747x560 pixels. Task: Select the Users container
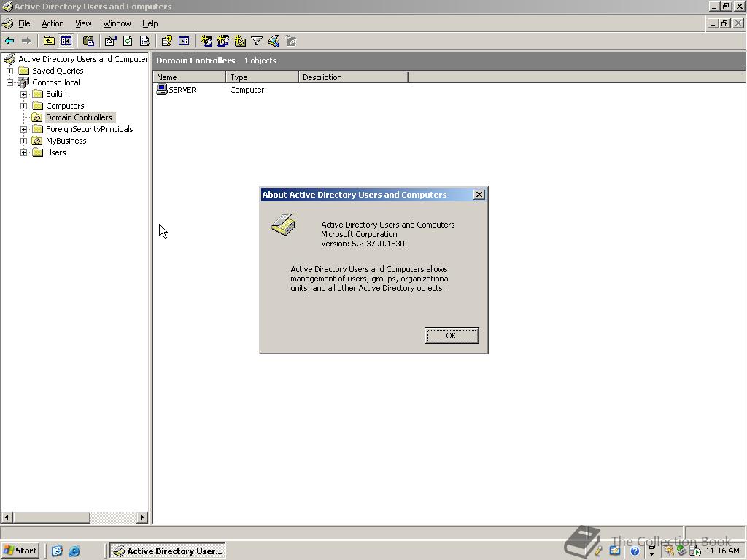[x=55, y=152]
